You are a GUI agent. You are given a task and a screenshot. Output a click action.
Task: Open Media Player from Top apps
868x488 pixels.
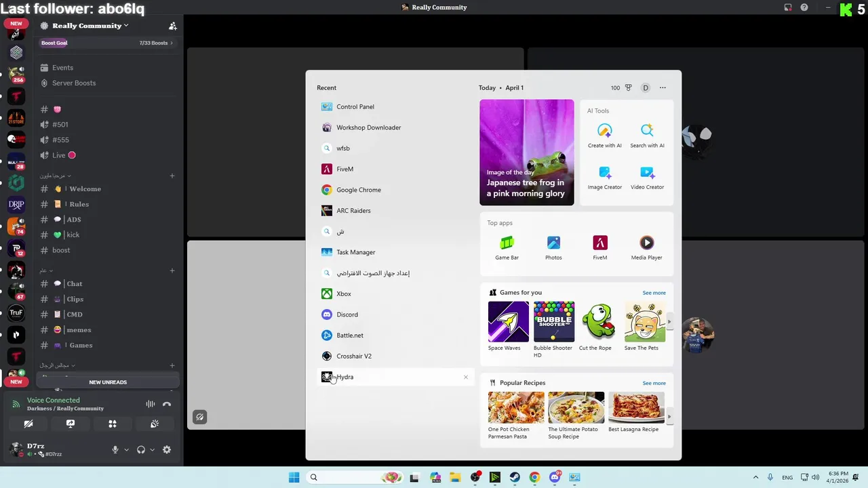(647, 248)
